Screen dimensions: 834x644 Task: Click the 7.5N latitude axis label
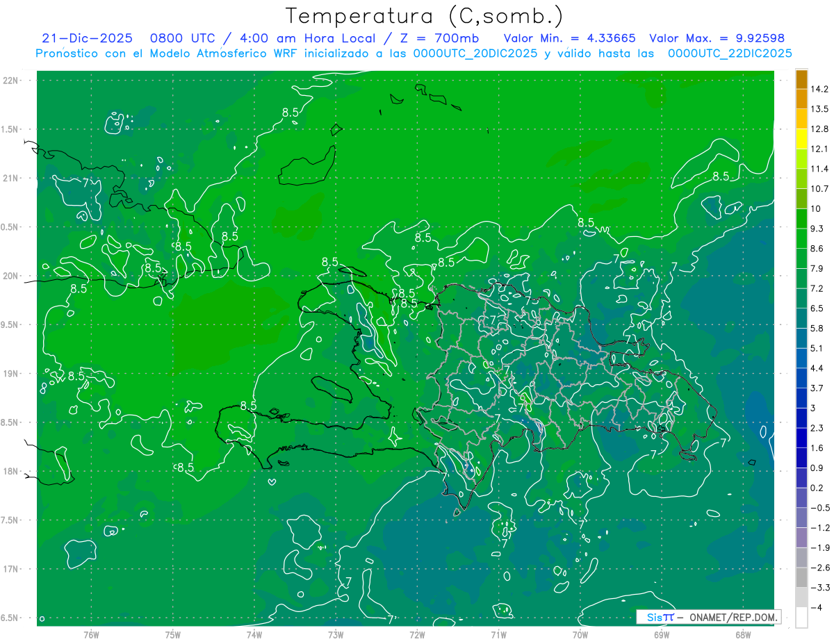[10, 520]
